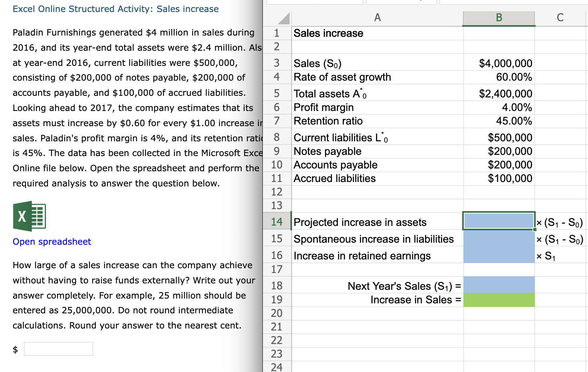The width and height of the screenshot is (588, 372).
Task: Click the activity title 'Excel Online Structured Activity'
Action: (115, 9)
